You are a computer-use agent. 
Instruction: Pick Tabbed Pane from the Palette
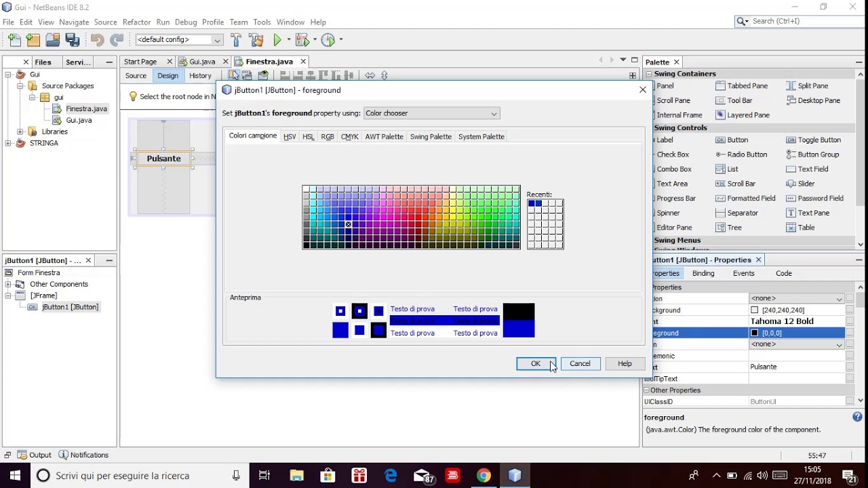tap(742, 86)
